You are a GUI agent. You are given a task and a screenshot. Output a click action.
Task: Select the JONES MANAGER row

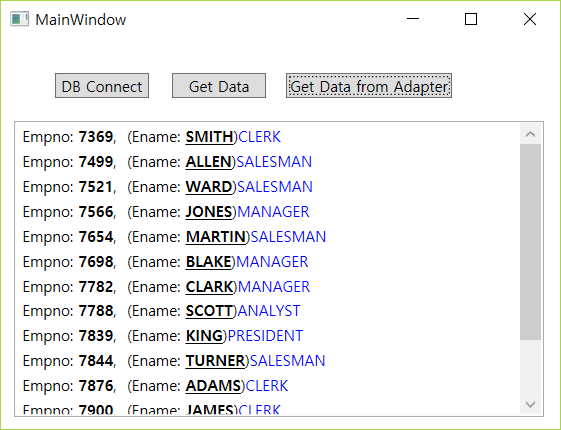[x=268, y=212]
